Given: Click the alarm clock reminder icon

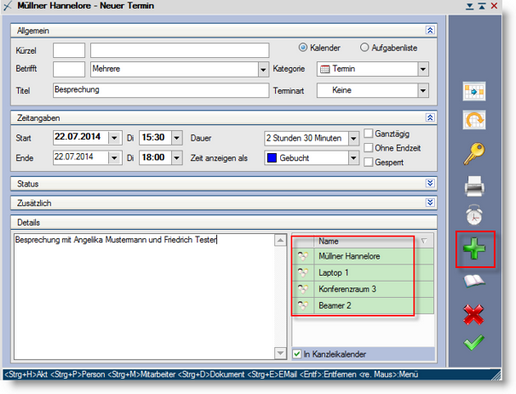Looking at the screenshot, I should coord(474,215).
